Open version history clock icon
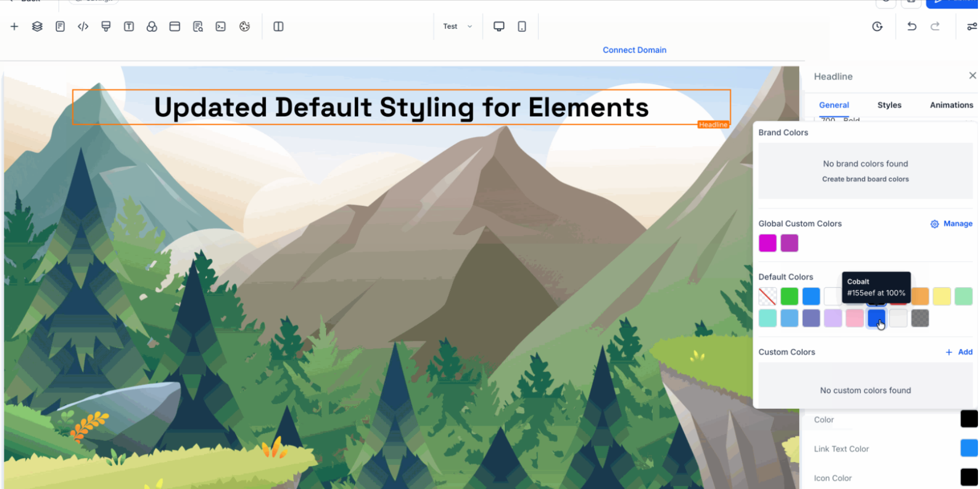 [x=877, y=27]
